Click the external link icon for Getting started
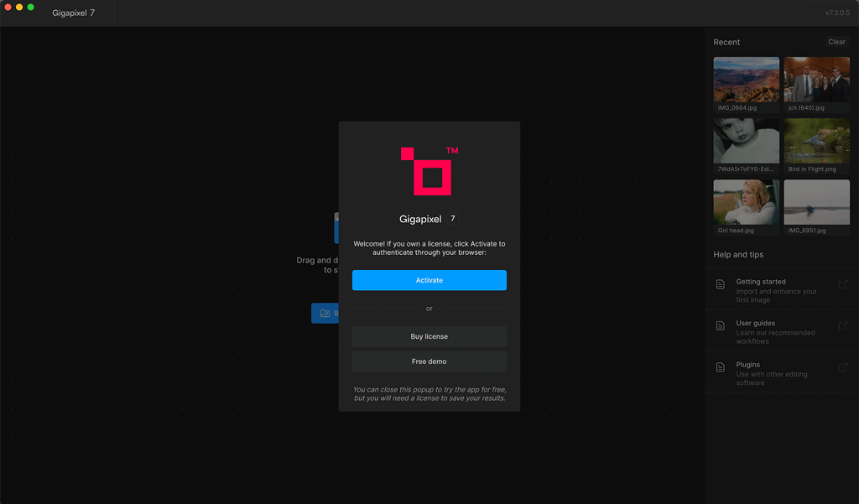 point(843,284)
